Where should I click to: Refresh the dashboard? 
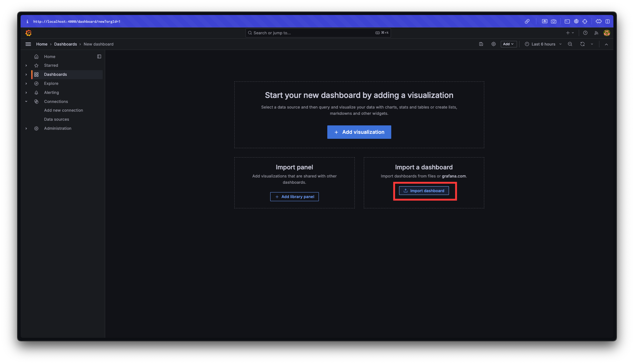582,44
